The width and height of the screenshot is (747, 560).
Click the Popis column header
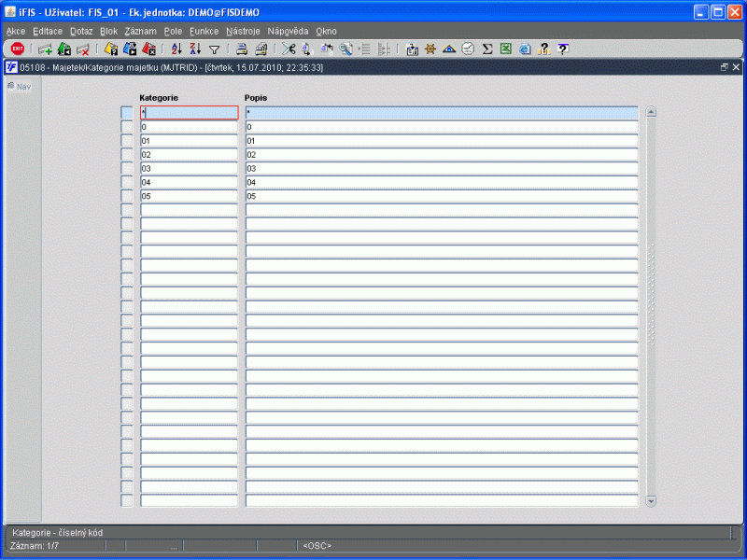256,98
